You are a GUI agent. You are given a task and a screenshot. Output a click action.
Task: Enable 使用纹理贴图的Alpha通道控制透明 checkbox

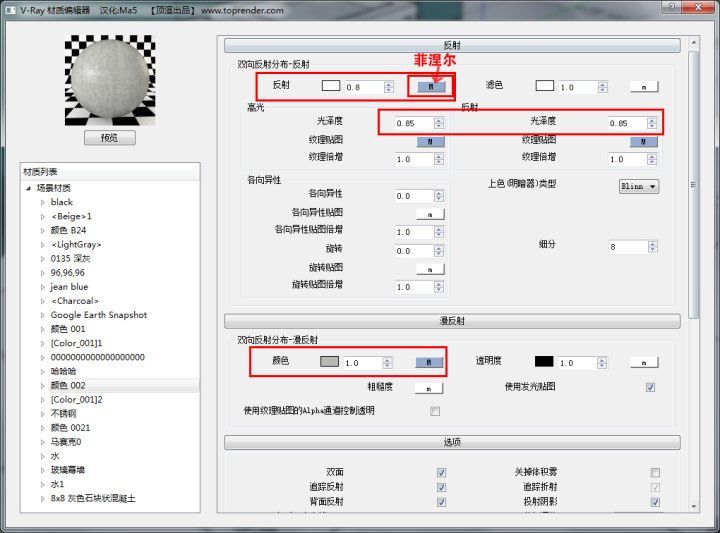[x=435, y=411]
